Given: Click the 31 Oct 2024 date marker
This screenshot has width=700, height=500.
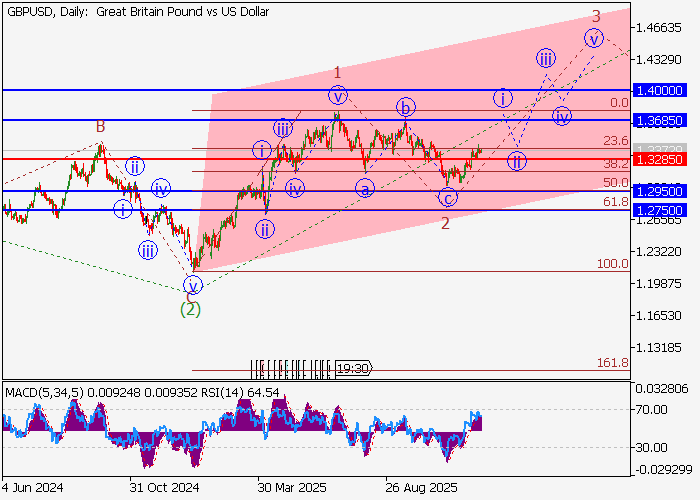Looking at the screenshot, I should pos(165,487).
